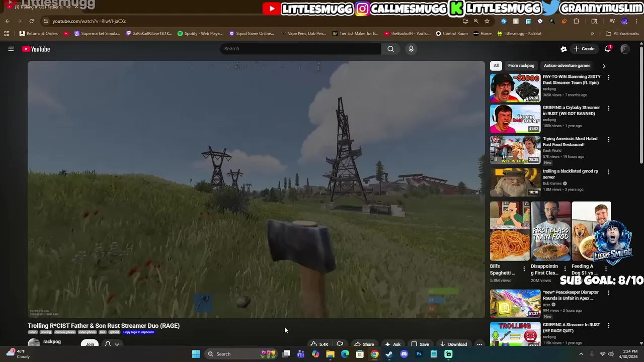Open File Explorer from the taskbar

pos(330,354)
